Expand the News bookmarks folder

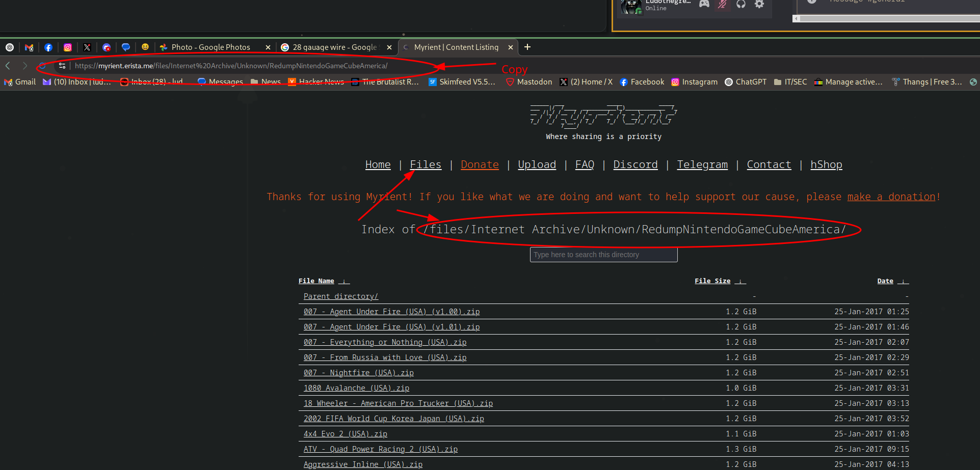[x=266, y=82]
